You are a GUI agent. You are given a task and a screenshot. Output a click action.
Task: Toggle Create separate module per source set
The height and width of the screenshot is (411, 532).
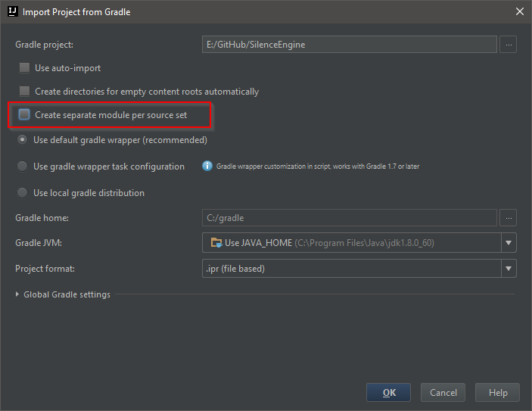(24, 115)
